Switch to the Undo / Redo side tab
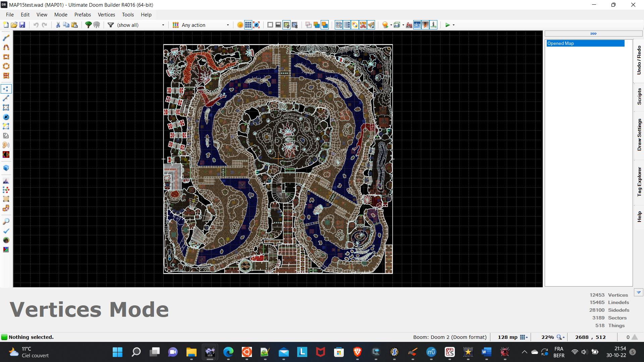Viewport: 644px width, 362px height. [x=639, y=60]
